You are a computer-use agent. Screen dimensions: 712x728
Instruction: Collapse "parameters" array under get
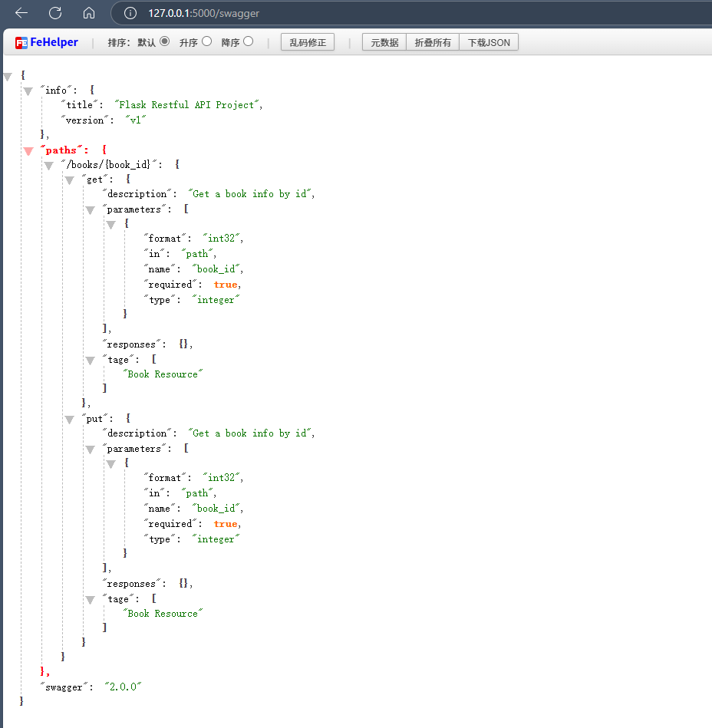[90, 210]
